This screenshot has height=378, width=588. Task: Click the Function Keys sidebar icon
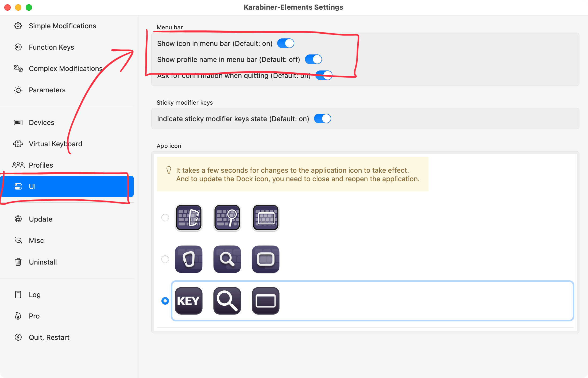pyautogui.click(x=18, y=47)
